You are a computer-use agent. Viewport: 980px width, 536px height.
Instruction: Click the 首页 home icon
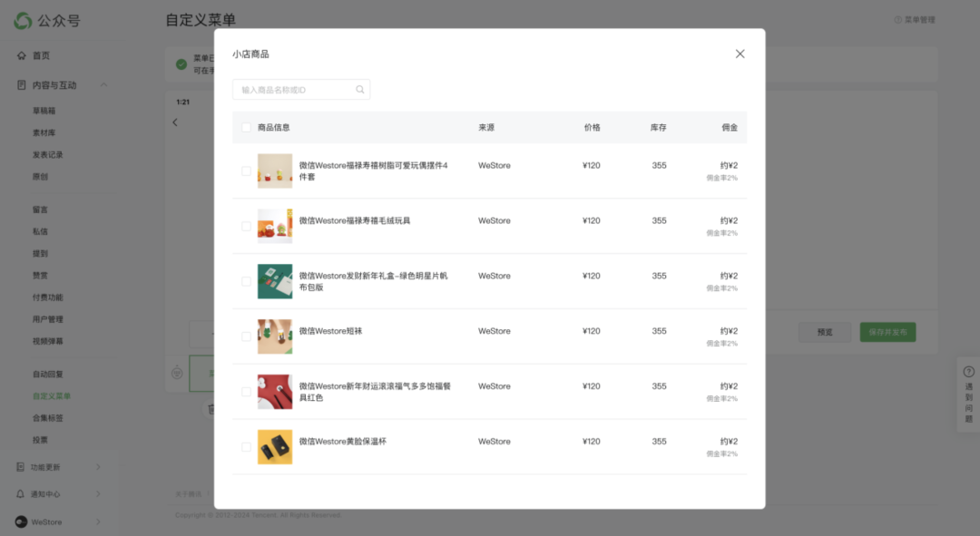pos(21,55)
